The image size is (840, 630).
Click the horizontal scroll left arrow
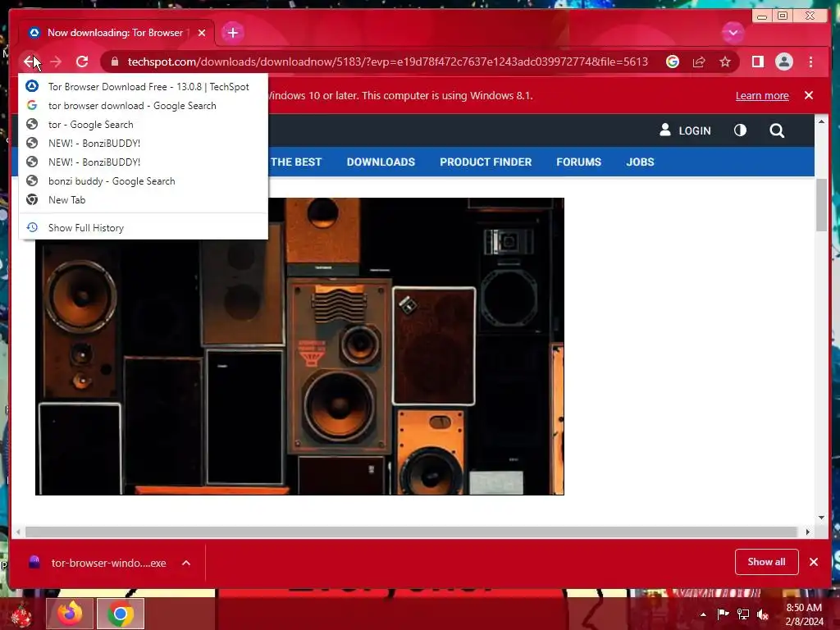tap(19, 532)
